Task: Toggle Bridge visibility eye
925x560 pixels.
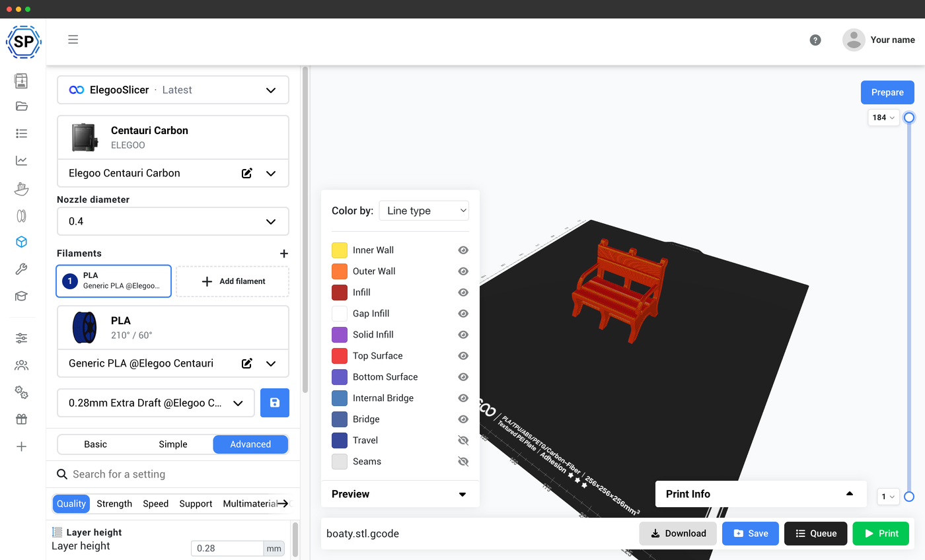Action: 463,419
